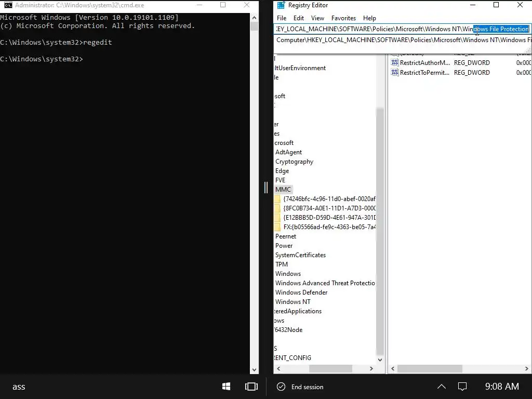
Task: Select the {8FC0B734-A0E1-11D1-A7D3... subkey
Action: 329,208
